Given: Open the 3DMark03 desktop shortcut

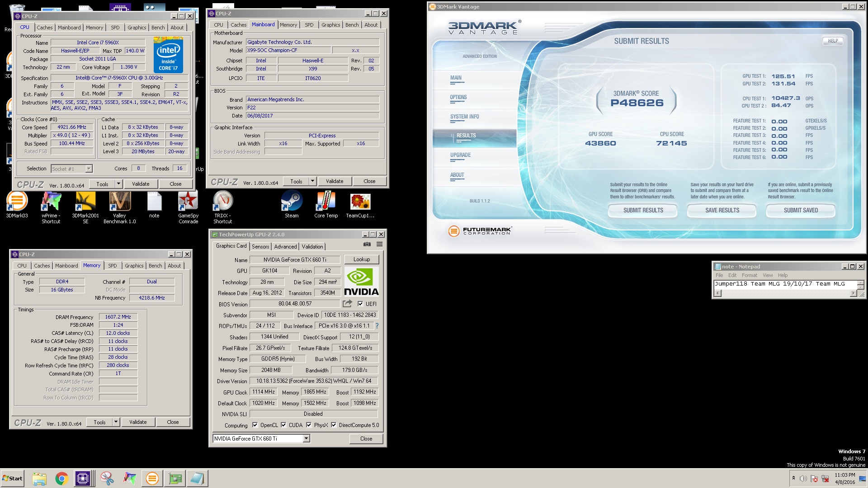Looking at the screenshot, I should coord(17,205).
